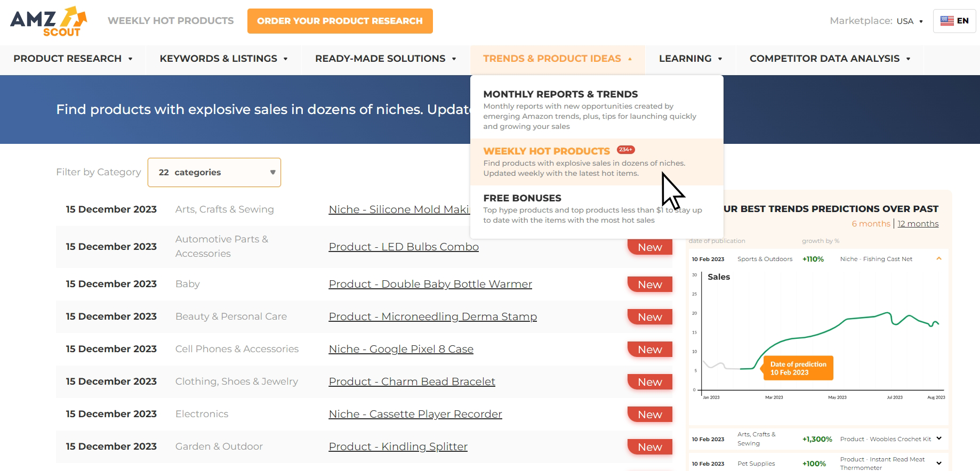Click the AMZScout logo

coord(49,21)
